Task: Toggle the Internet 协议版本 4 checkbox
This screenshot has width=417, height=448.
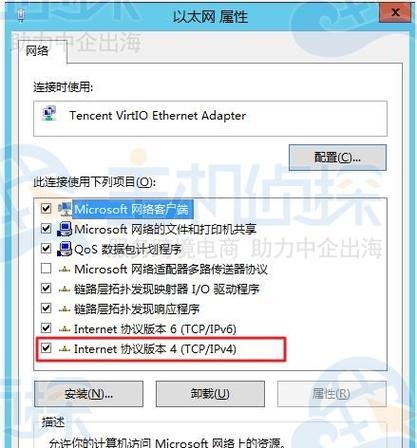Action: 46,348
